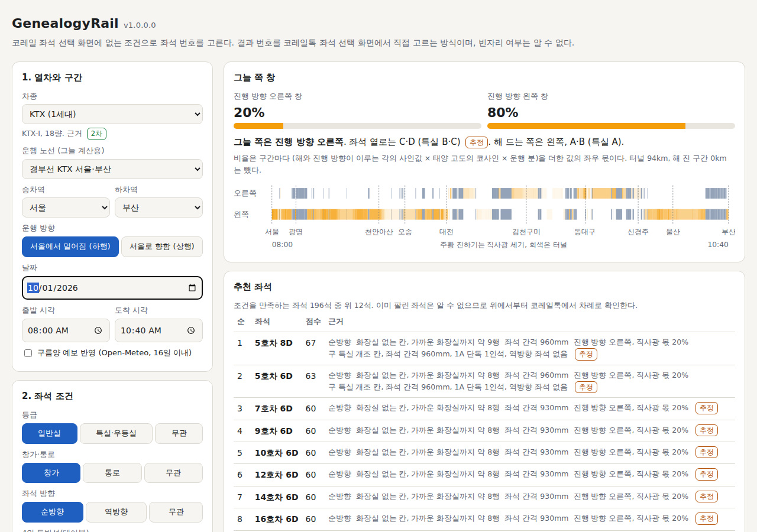
Task: Click the right window 20% progress bar
Action: 358,126
